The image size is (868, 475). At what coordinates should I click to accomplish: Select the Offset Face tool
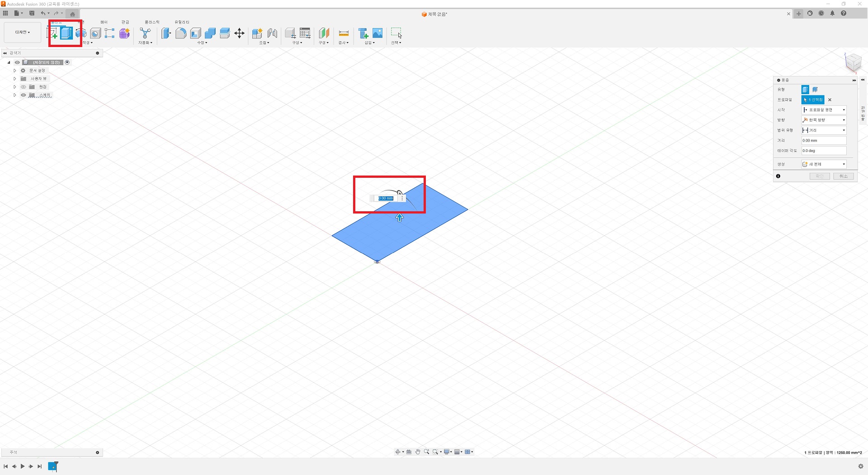(x=225, y=33)
